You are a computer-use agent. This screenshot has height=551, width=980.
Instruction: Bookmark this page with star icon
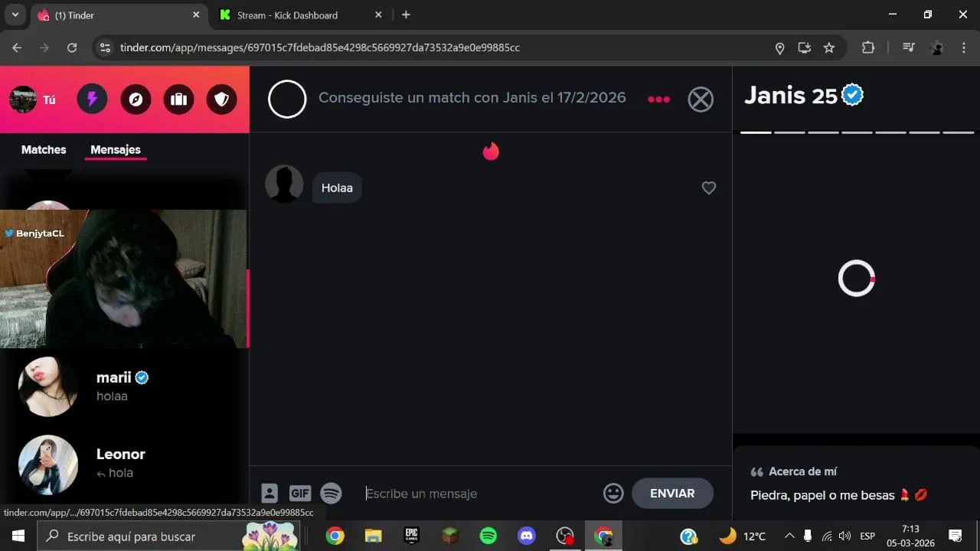(x=828, y=47)
